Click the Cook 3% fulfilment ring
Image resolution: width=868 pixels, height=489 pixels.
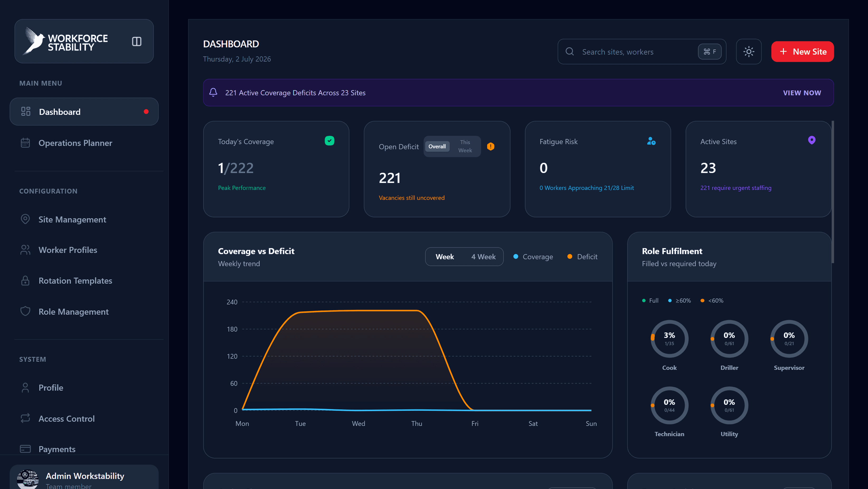(x=669, y=339)
